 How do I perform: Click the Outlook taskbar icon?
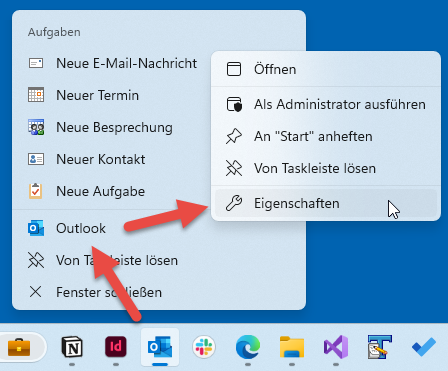(160, 347)
